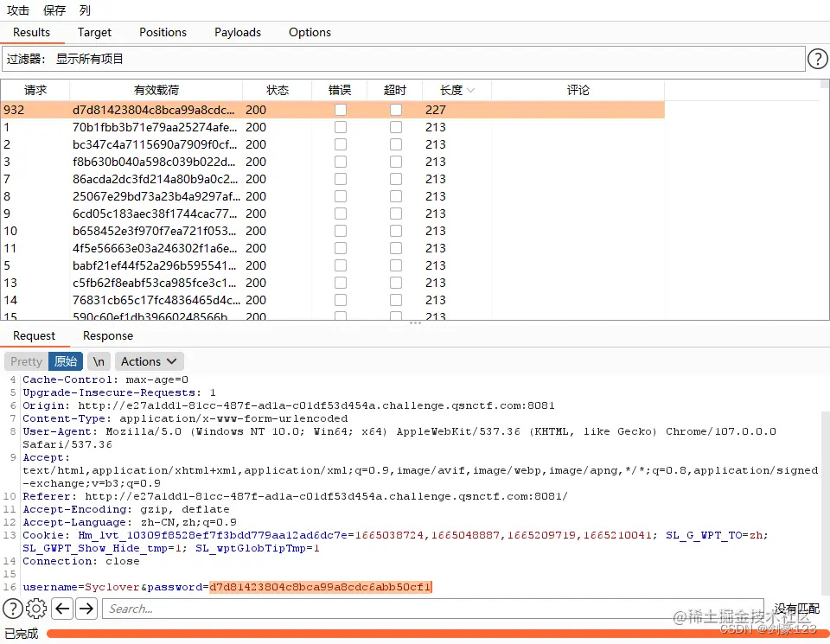830x644 pixels.
Task: Toggle 错误 checkbox for request 5
Action: [341, 265]
